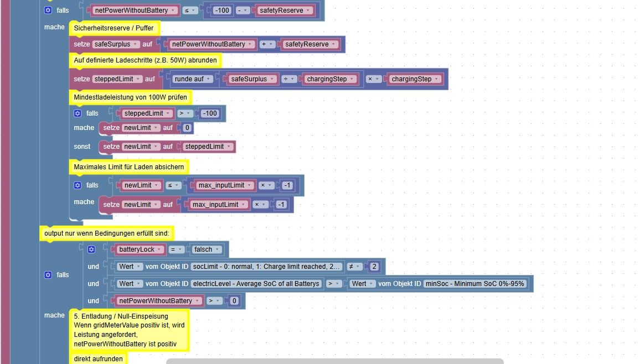Click 'Maximales Limit für Laden absichern' comment
644x364 pixels.
(129, 167)
